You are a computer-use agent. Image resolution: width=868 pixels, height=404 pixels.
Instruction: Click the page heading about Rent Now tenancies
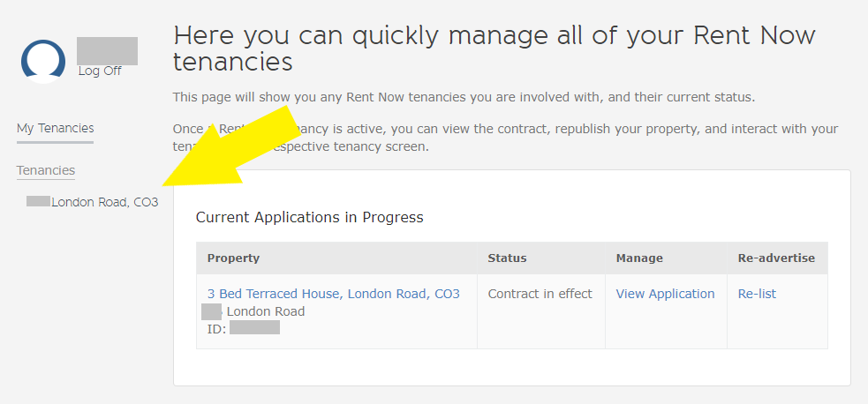pyautogui.click(x=494, y=49)
